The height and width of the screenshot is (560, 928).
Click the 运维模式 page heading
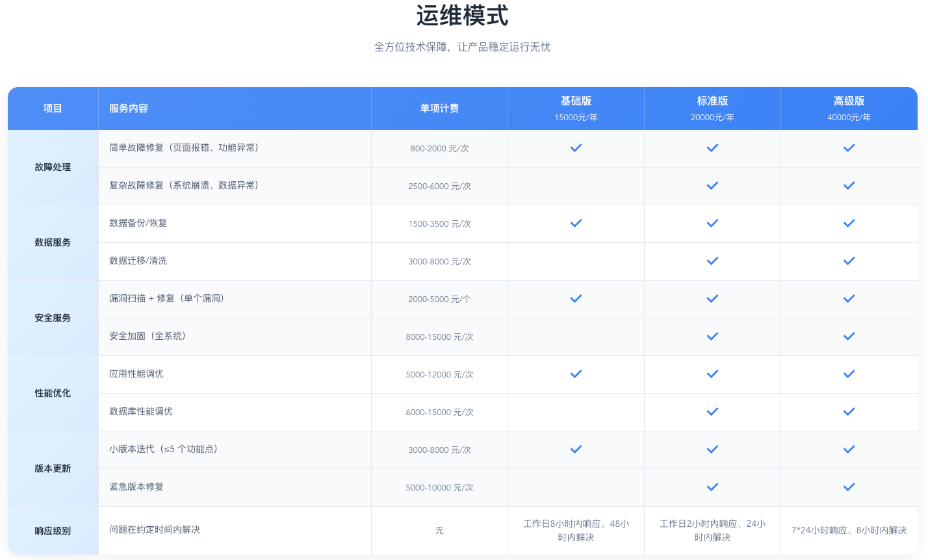pyautogui.click(x=462, y=16)
